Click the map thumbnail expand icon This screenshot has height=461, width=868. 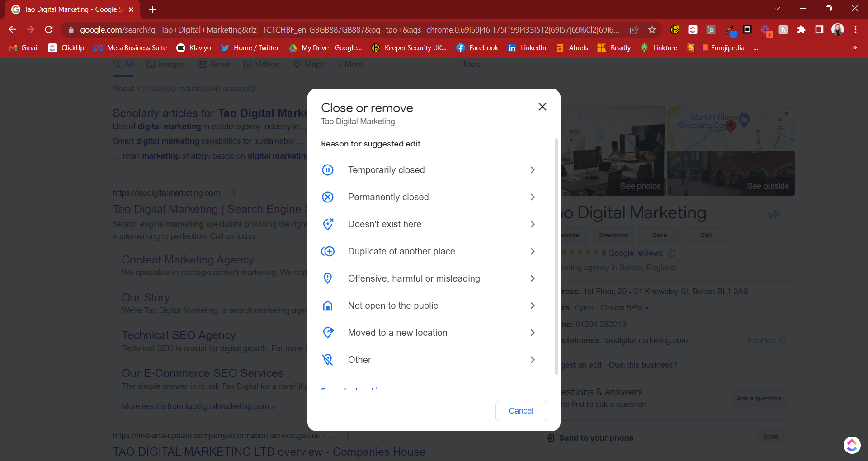783,117
